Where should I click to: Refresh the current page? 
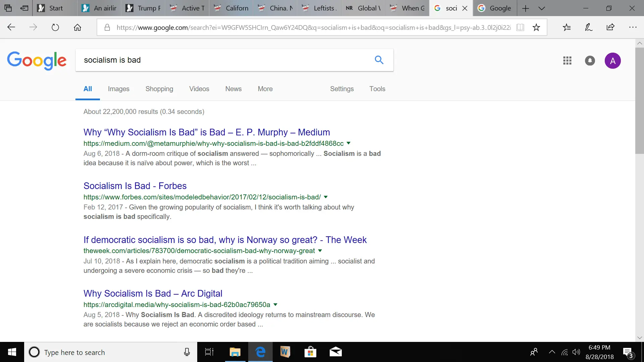click(55, 27)
